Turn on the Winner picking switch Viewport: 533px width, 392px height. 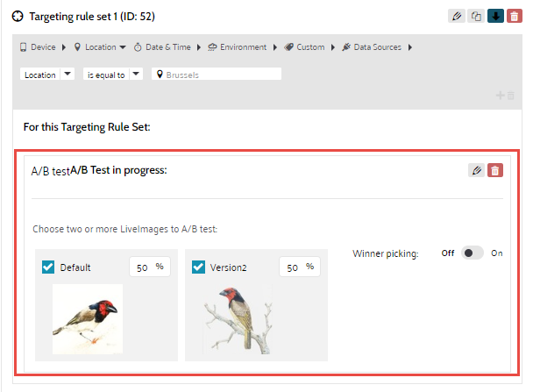tap(473, 253)
